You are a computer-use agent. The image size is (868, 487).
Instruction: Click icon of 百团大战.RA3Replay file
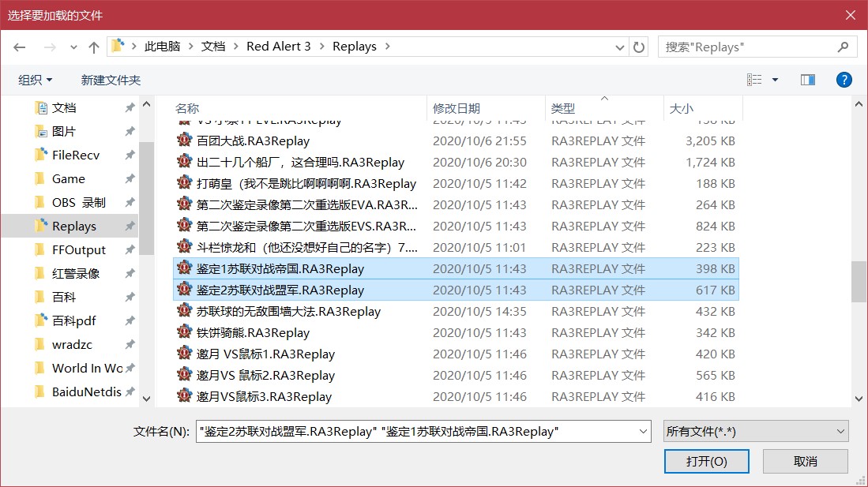[x=184, y=140]
